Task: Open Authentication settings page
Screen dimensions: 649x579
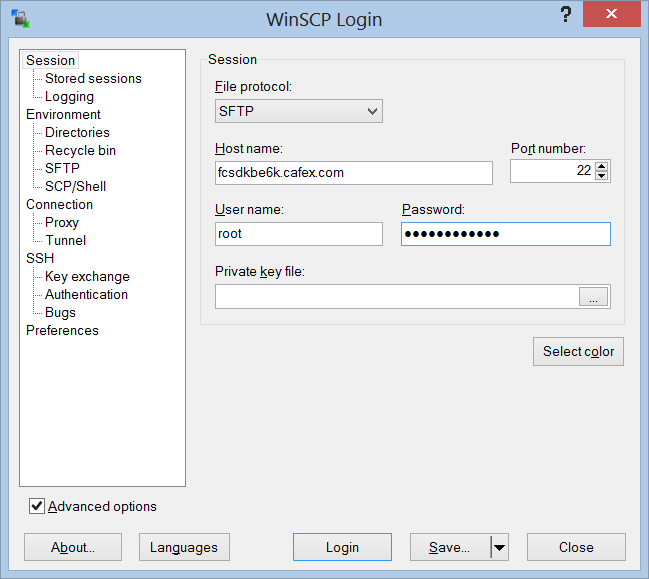Action: click(86, 294)
